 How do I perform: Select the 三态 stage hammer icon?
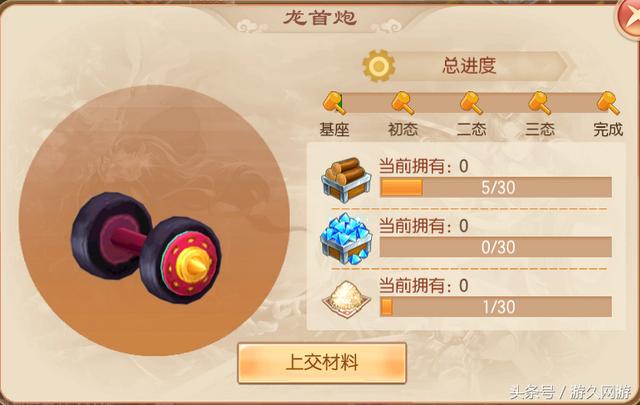point(540,103)
